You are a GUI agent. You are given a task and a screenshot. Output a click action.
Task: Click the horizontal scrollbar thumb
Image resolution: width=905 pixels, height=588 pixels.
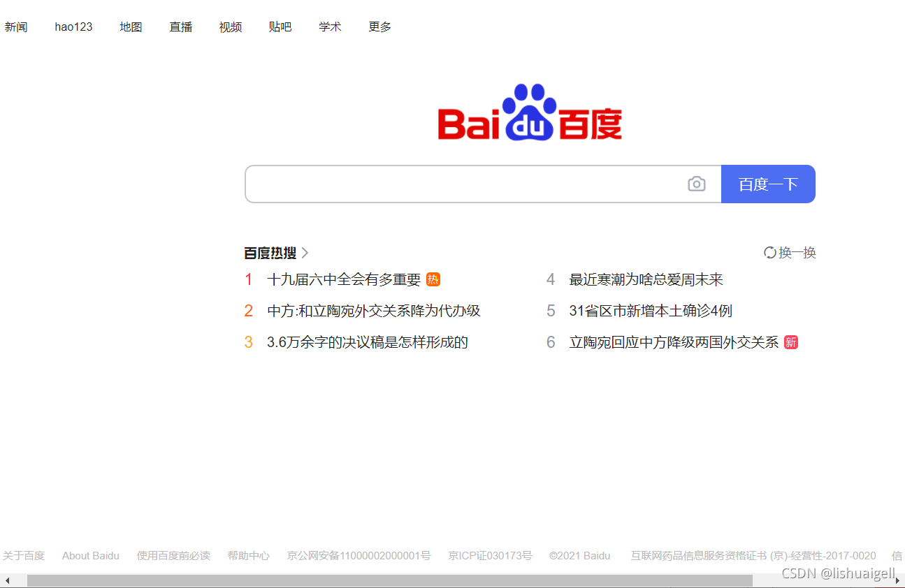coord(390,580)
